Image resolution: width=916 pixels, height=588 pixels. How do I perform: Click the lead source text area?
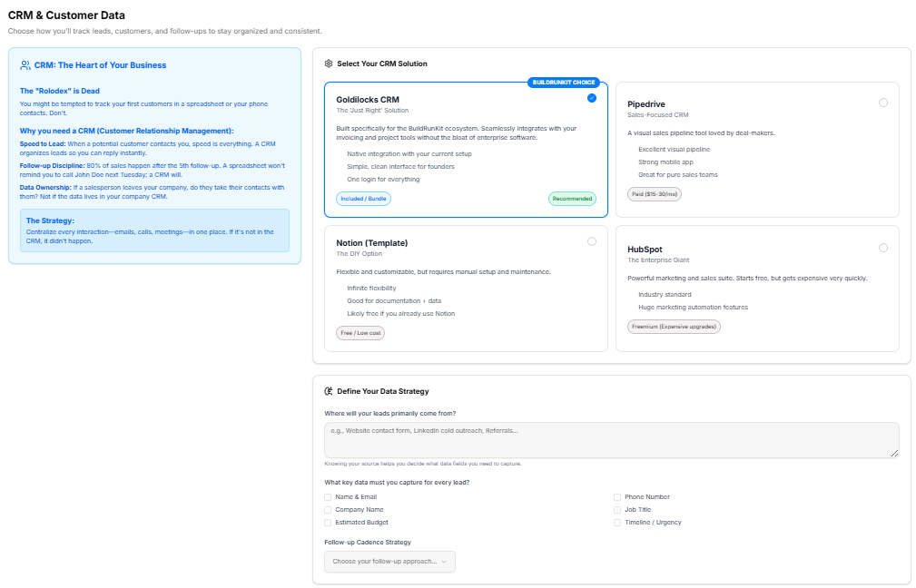(612, 440)
